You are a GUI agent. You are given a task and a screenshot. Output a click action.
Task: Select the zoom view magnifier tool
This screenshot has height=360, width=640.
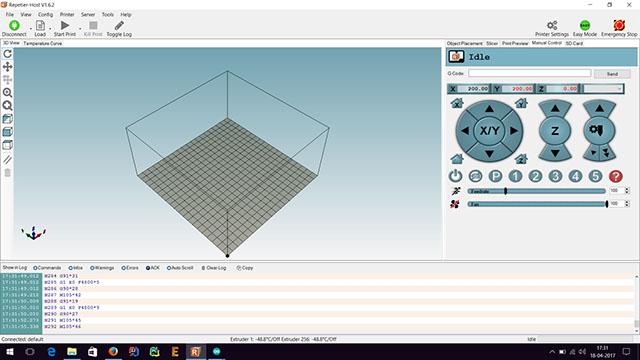click(7, 93)
